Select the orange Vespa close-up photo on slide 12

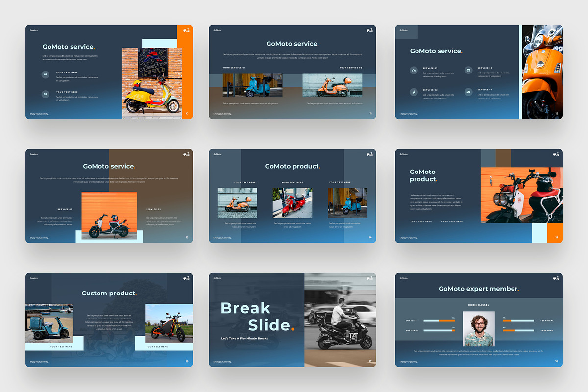coord(542,72)
